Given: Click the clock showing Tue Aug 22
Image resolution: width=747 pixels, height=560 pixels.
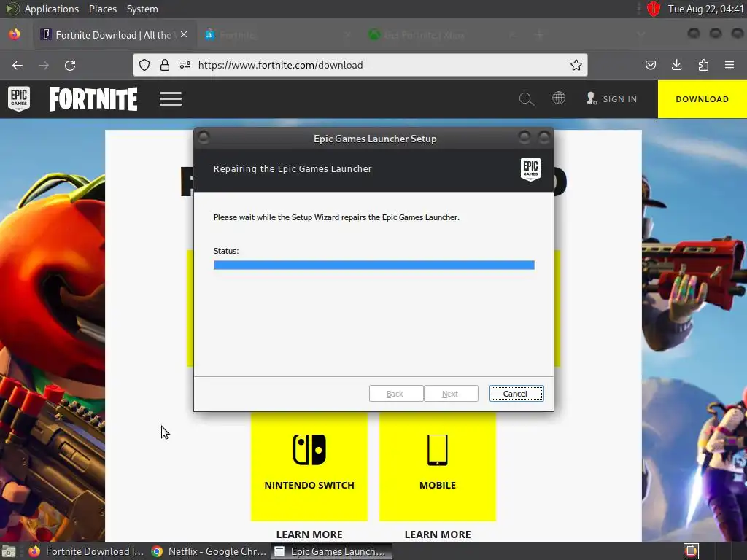Looking at the screenshot, I should pos(705,9).
